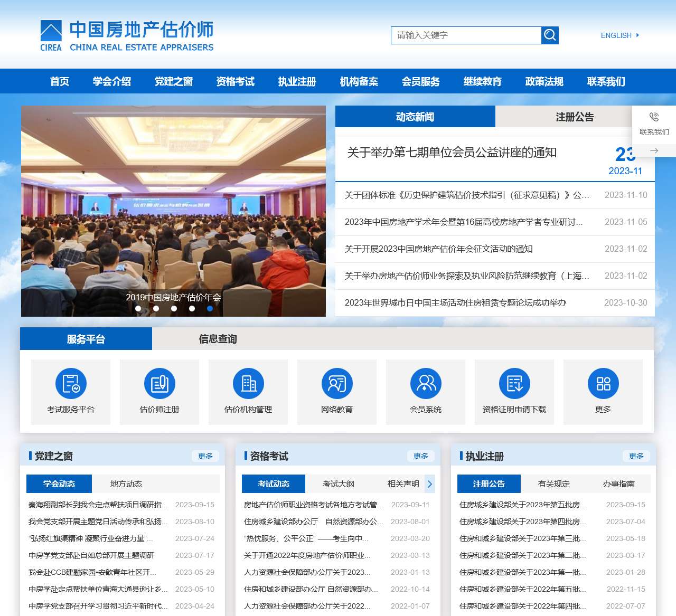Collapse the floating sidebar with arrow button
Viewport: 676px width, 616px height.
[x=654, y=150]
